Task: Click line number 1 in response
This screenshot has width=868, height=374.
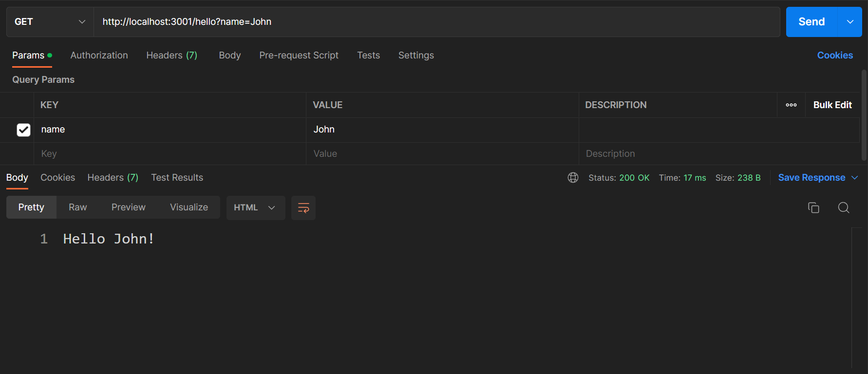Action: (44, 239)
